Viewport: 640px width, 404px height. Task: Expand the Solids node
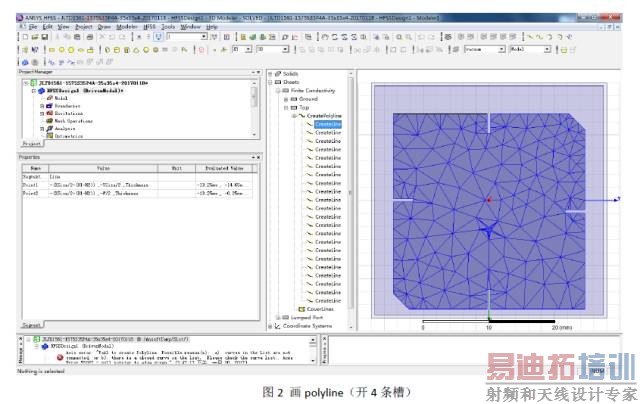coord(270,74)
